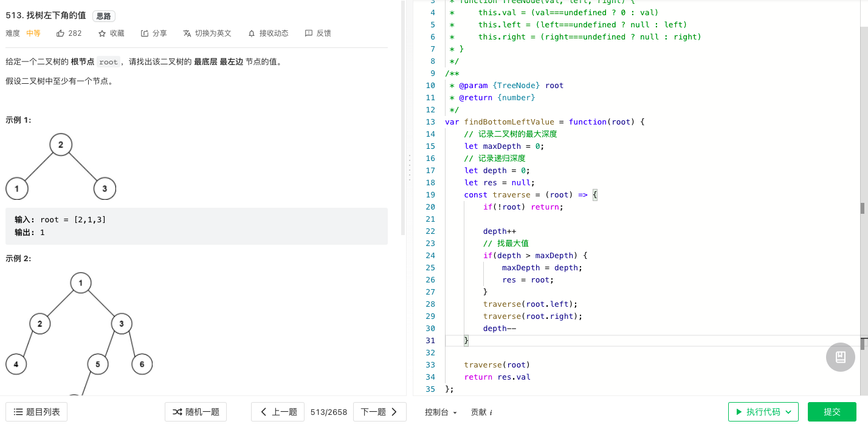
Task: Click the 中等 difficulty label
Action: pos(33,33)
